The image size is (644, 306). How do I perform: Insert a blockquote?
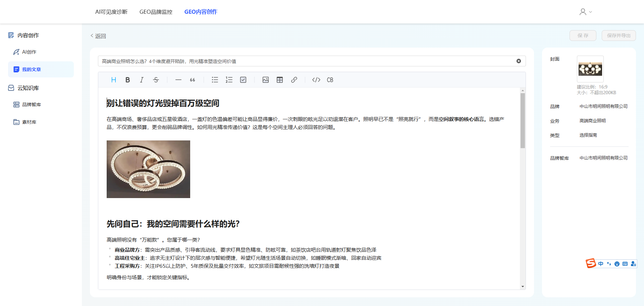(x=193, y=80)
